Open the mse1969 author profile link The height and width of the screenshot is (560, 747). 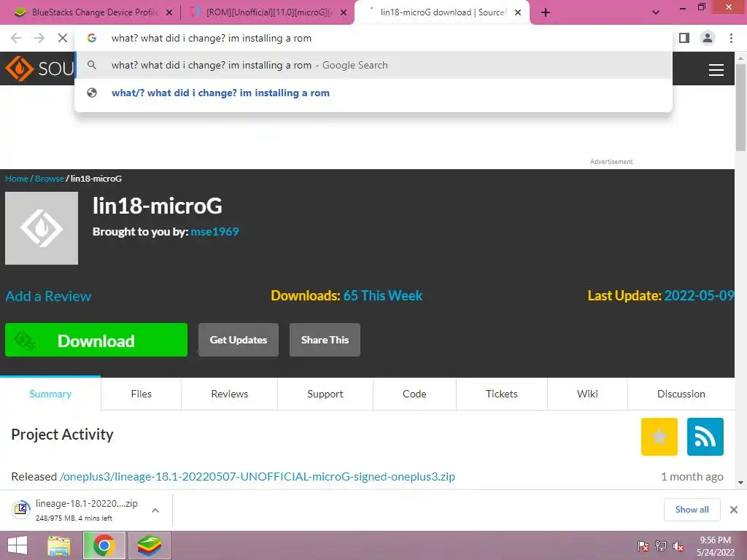[215, 231]
